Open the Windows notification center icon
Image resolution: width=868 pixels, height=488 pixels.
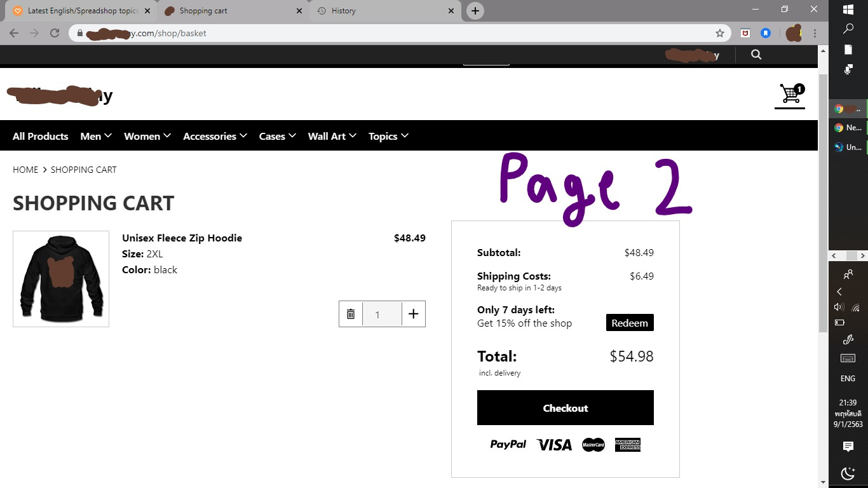[x=848, y=447]
